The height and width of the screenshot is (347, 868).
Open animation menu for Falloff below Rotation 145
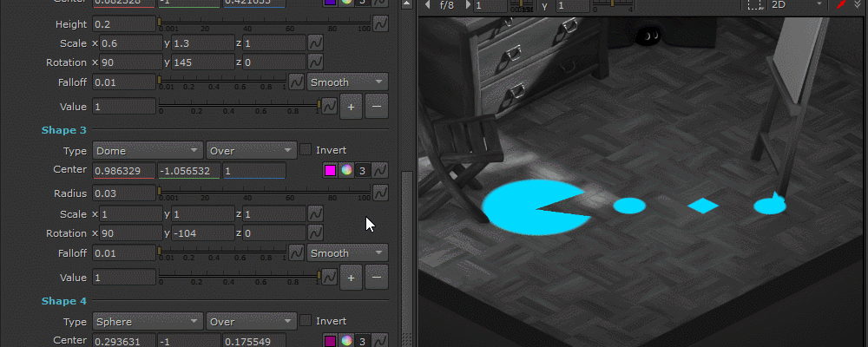(297, 82)
